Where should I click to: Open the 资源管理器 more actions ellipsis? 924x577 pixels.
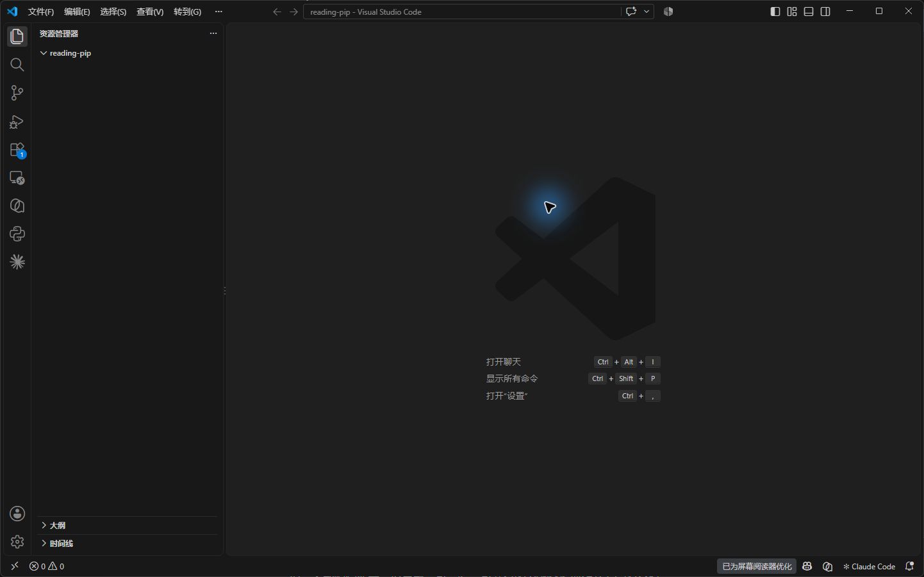[x=213, y=33]
